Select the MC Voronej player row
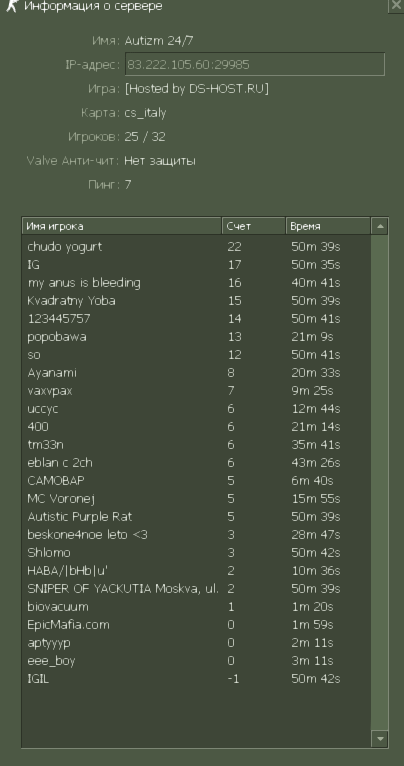Screen dimensions: 404x766 coord(196,499)
